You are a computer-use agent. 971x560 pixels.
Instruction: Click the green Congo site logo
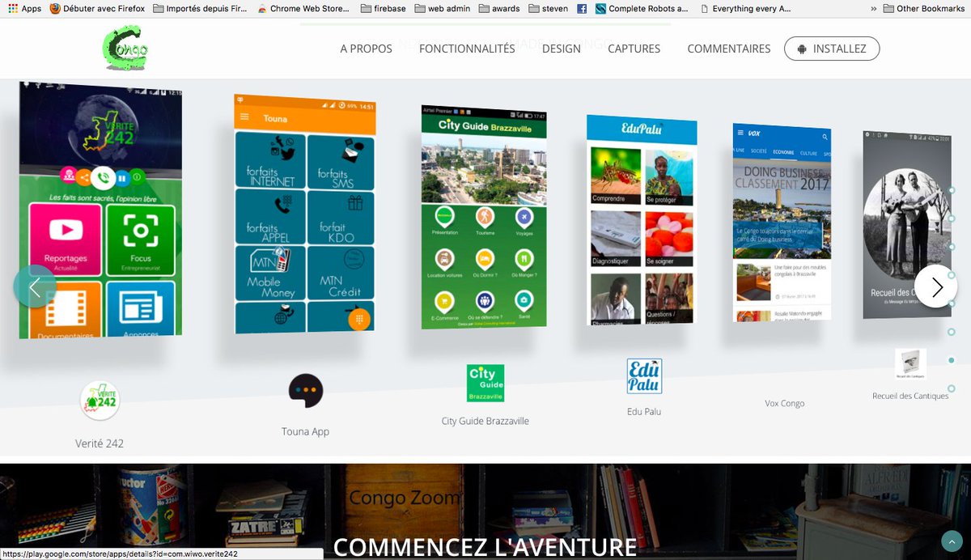[x=127, y=49]
